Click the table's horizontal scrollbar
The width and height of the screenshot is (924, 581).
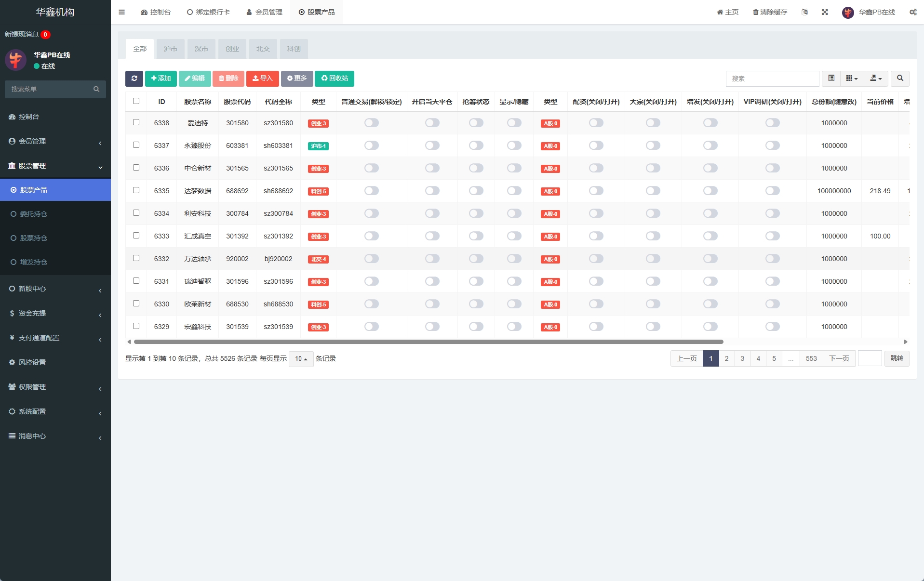click(428, 342)
